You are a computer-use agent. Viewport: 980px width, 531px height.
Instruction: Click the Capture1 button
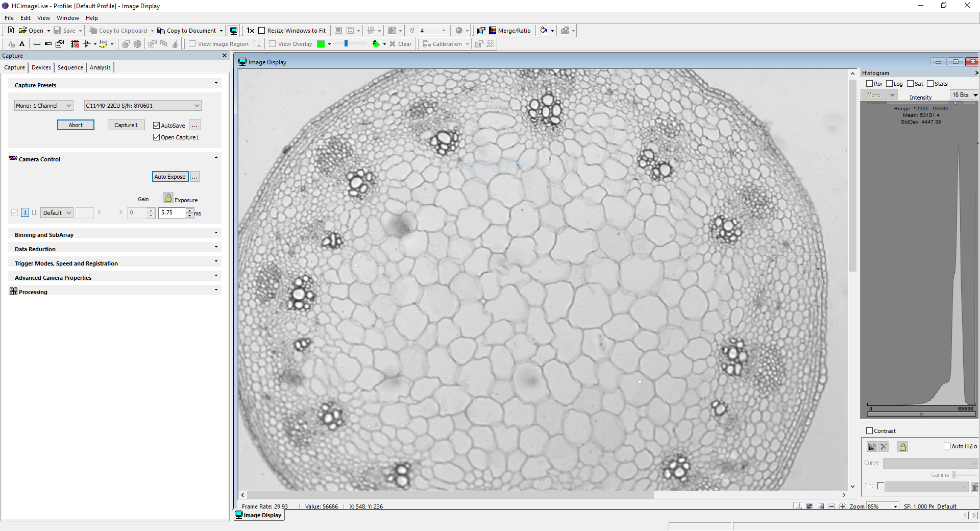(126, 125)
